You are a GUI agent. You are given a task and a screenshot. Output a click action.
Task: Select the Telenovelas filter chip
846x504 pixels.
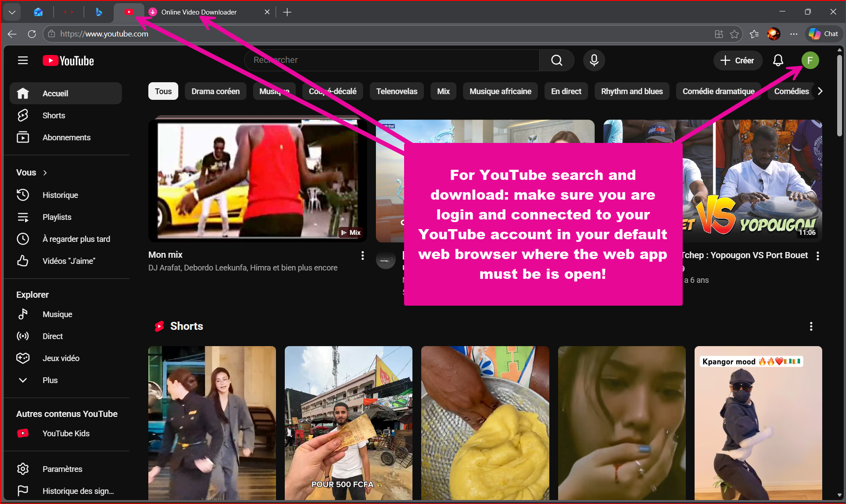(x=396, y=91)
